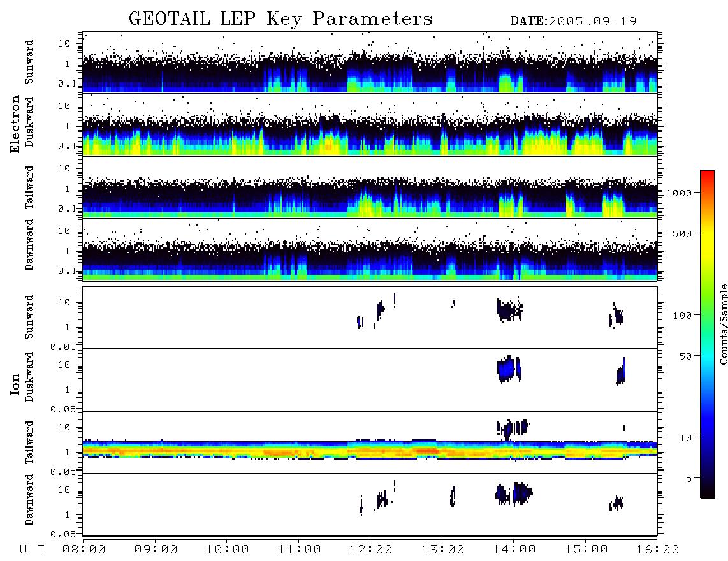This screenshot has height=561, width=728.
Task: Click the Ion Sunward spectrogram panel
Action: [370, 317]
